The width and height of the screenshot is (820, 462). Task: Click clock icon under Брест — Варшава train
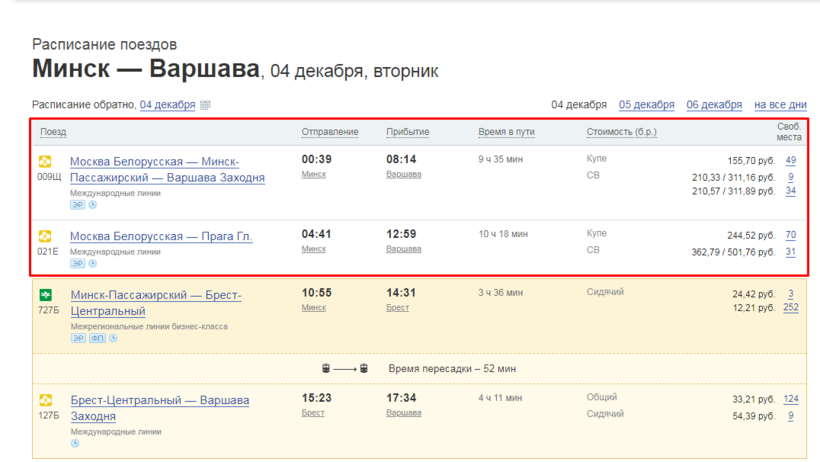(x=76, y=443)
